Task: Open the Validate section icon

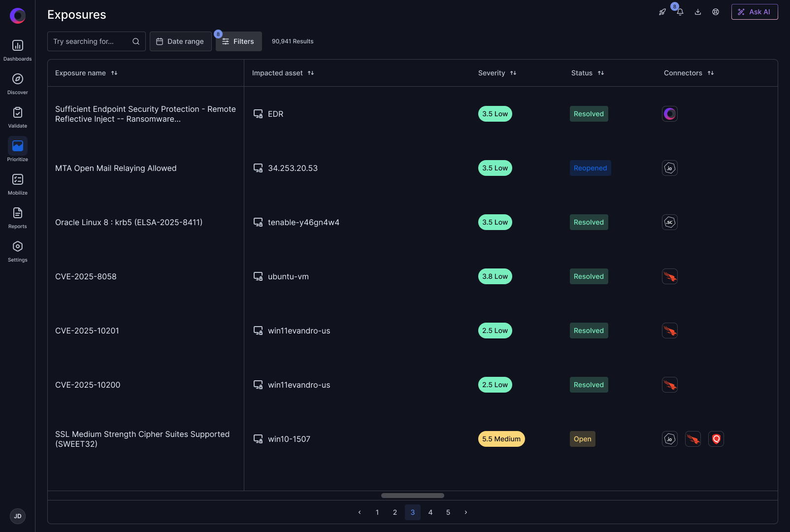Action: coord(18,113)
